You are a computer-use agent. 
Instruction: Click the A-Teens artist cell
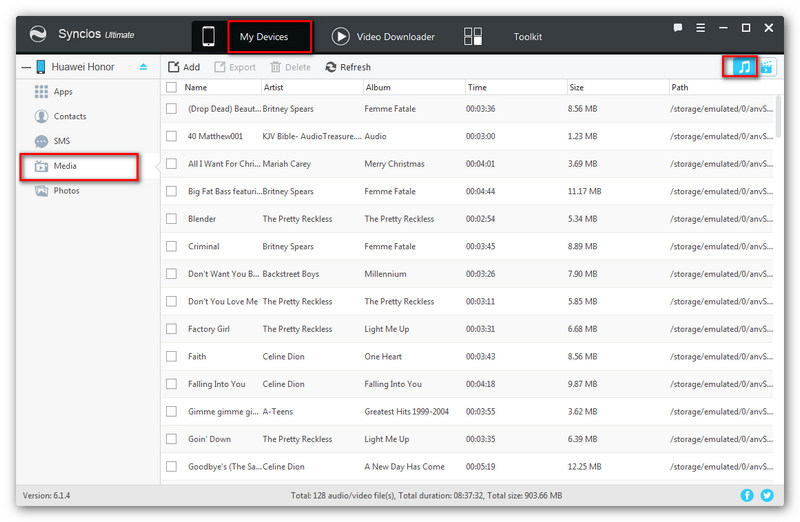click(278, 412)
